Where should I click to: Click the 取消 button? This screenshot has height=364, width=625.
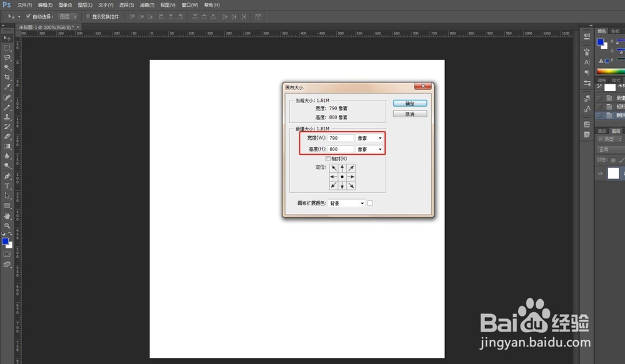[410, 114]
